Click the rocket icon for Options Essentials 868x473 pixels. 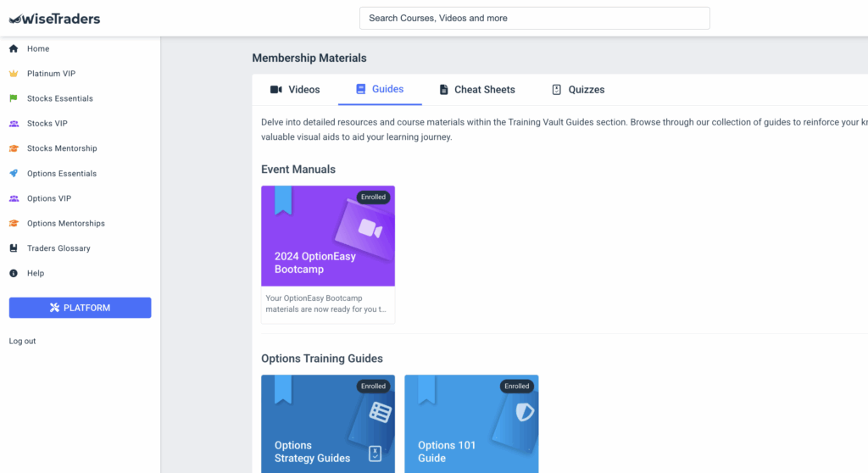[14, 174]
